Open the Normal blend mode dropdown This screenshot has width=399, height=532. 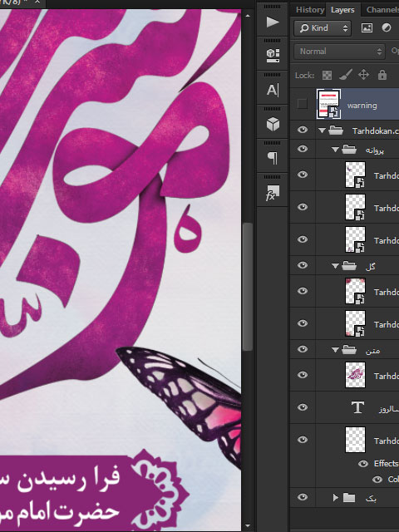339,52
